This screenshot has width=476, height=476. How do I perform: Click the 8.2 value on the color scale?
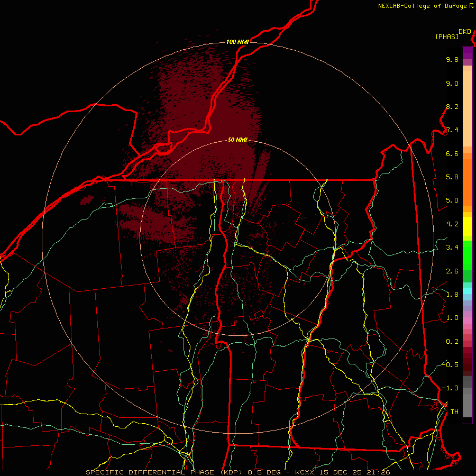(452, 106)
